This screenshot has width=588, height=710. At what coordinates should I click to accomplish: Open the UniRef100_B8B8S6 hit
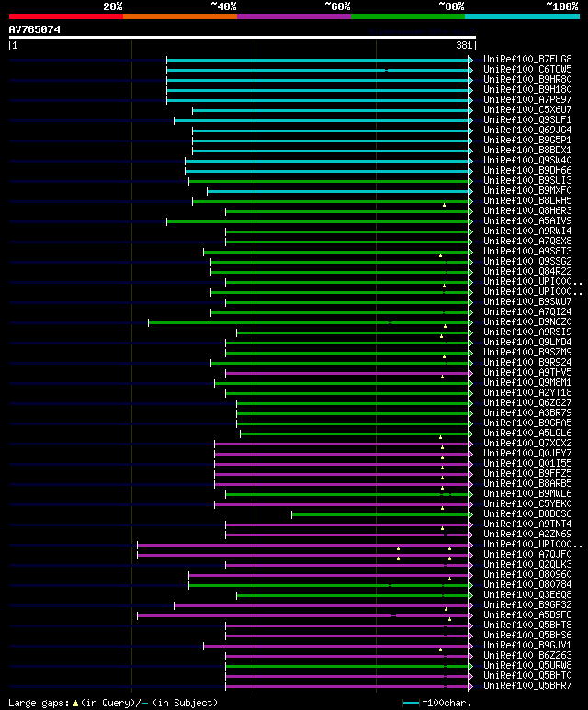tap(527, 514)
